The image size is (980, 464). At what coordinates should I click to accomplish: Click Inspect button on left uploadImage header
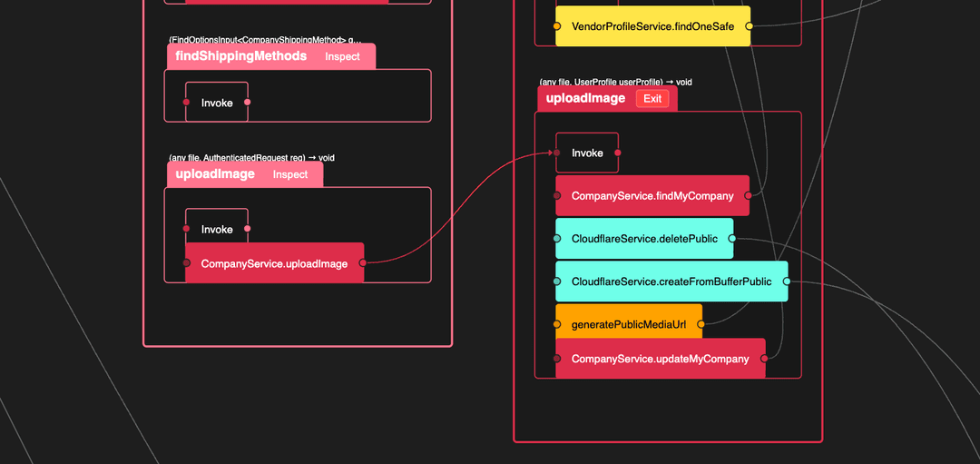pyautogui.click(x=290, y=174)
